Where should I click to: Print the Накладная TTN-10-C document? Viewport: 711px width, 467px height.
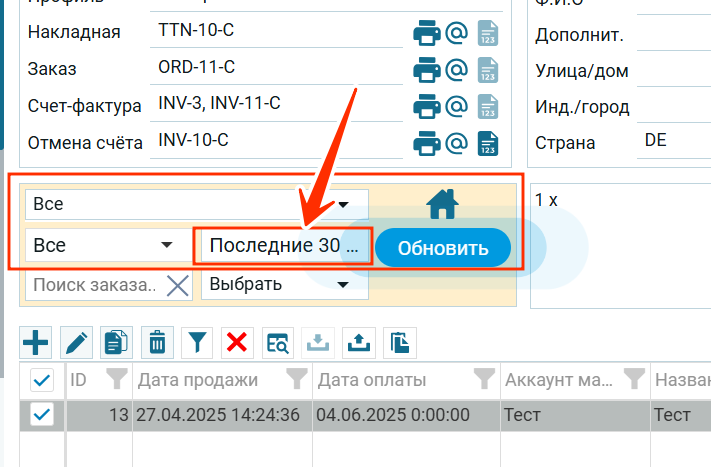(x=427, y=33)
